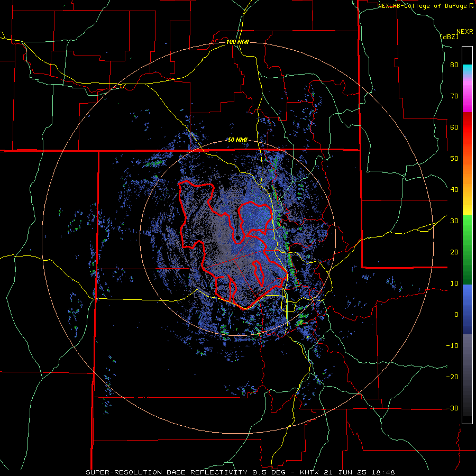The image size is (476, 476).
Task: Click the 50 NMI range ring label
Action: 237,140
